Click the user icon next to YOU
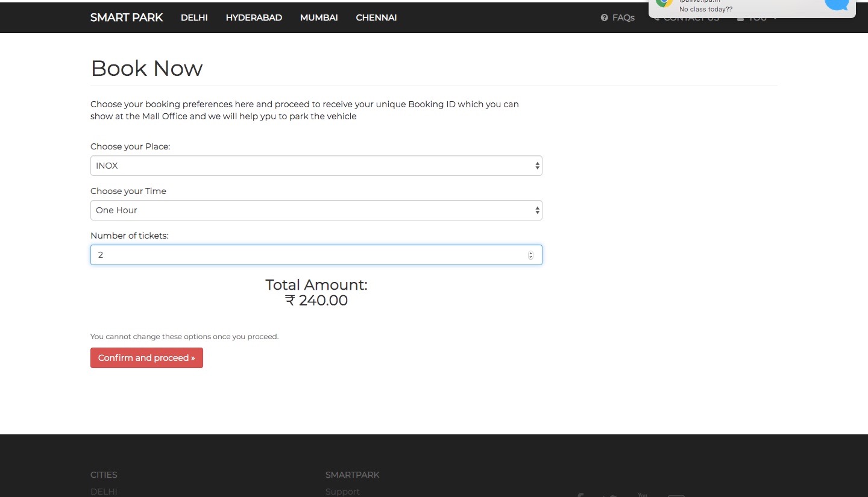 [741, 17]
